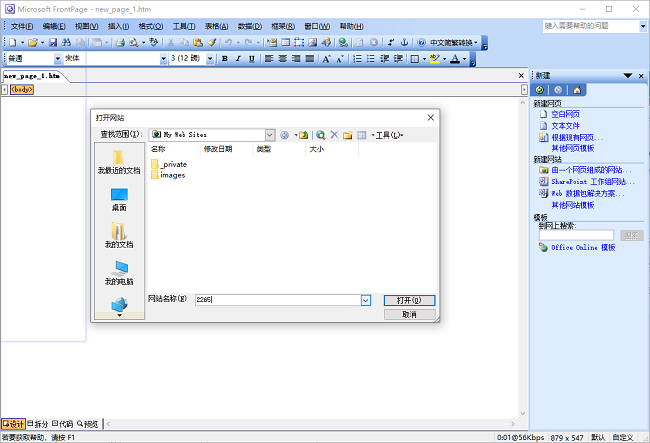Open the Format menu
This screenshot has height=443, width=650.
coord(152,25)
